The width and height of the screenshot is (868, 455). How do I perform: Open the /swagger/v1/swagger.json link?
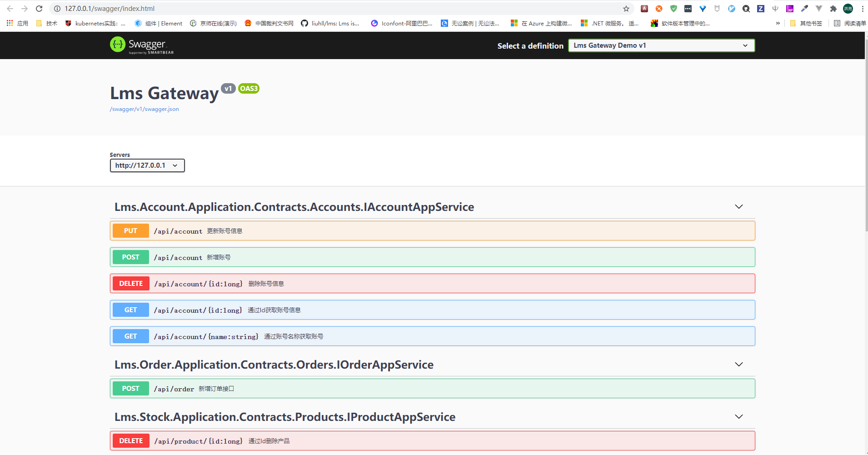144,109
